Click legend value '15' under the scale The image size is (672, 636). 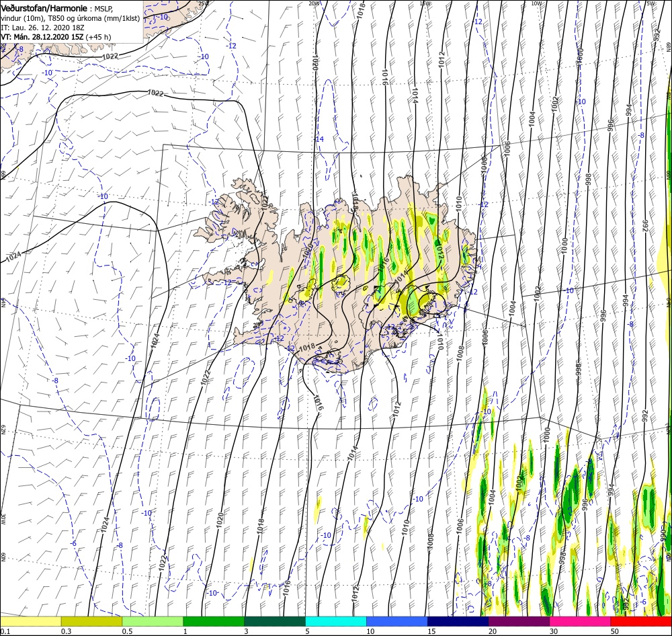pyautogui.click(x=431, y=631)
